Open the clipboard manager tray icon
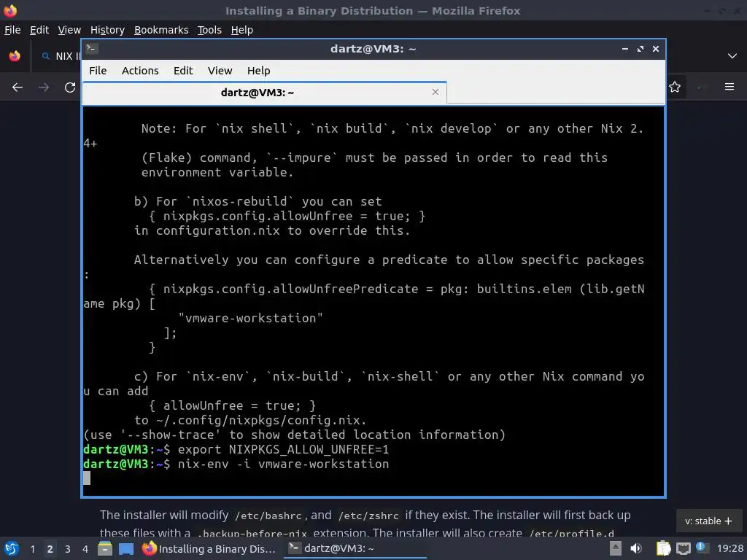The image size is (747, 560). tap(663, 548)
